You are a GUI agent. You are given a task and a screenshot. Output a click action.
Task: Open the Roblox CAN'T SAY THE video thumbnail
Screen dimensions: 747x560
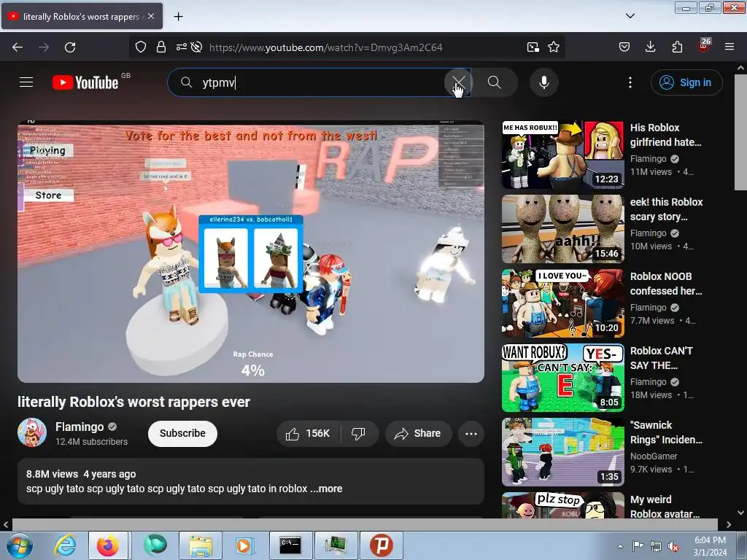point(562,378)
